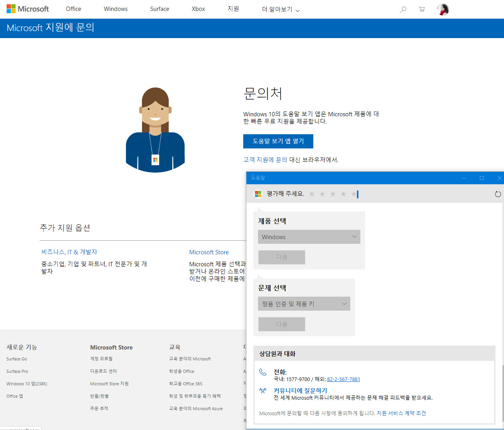Click the overseas phone number 82-2-567-7881
This screenshot has height=430, width=504.
(x=343, y=379)
